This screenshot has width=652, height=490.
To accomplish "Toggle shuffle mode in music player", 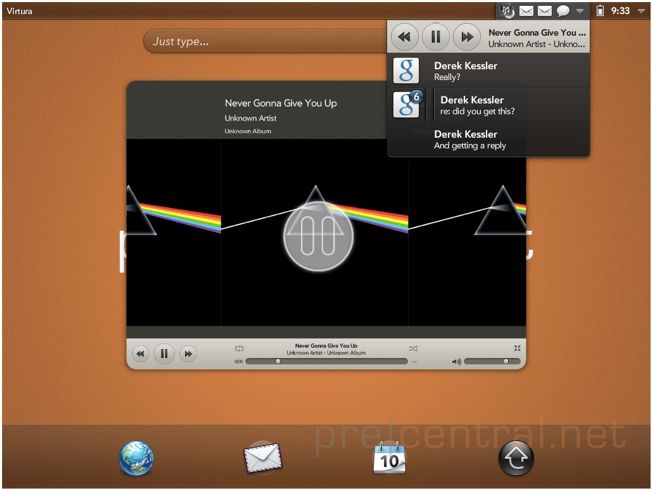I will [x=413, y=348].
